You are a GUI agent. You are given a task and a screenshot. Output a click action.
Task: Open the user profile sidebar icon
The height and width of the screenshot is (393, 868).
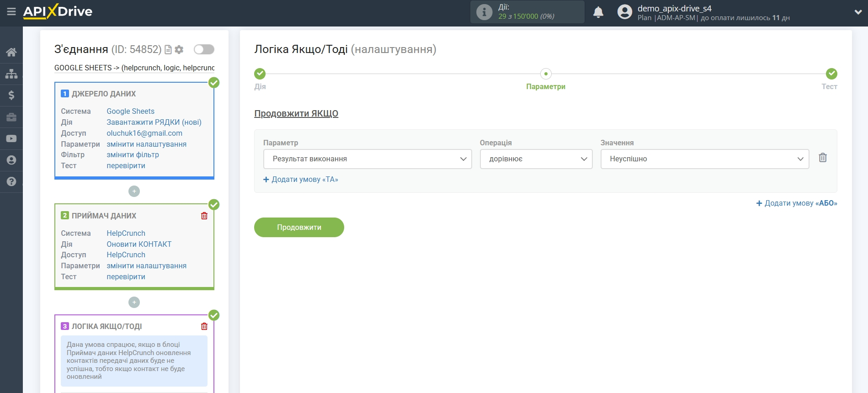pos(11,160)
